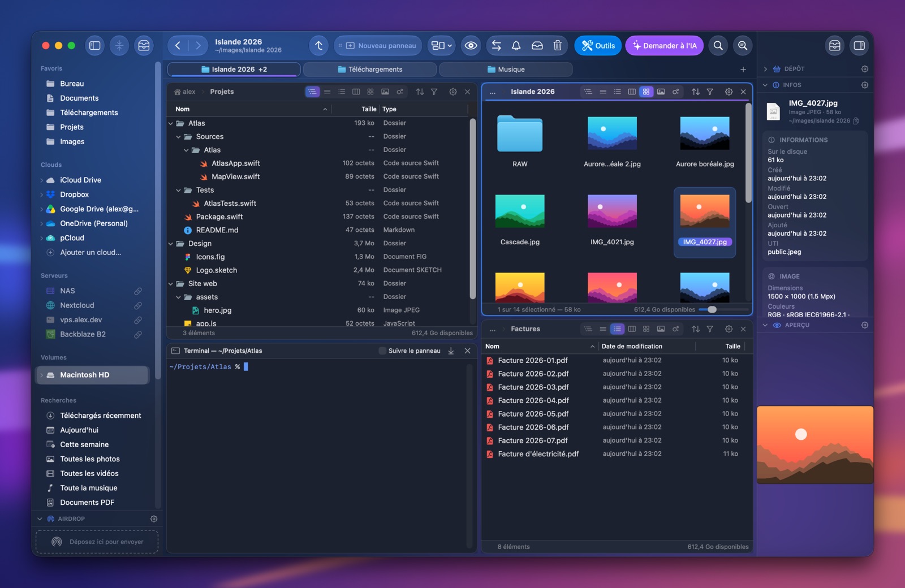Select gallery view in Islande 2026 panel

pos(661,92)
